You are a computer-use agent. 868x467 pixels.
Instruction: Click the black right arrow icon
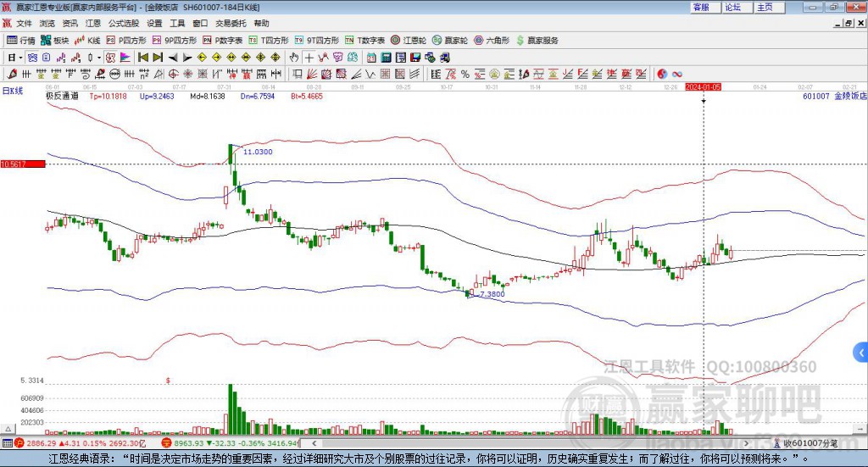[x=187, y=58]
